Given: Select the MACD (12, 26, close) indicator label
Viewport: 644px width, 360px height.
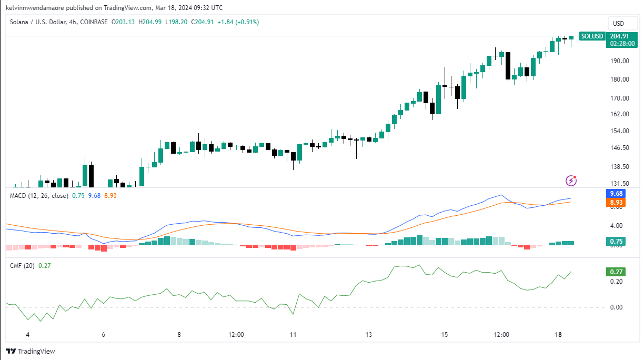Looking at the screenshot, I should pyautogui.click(x=39, y=196).
